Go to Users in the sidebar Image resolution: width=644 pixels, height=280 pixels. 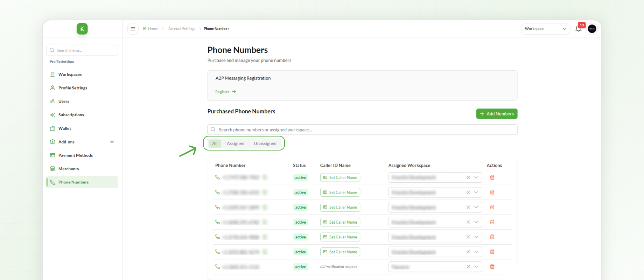(82, 101)
